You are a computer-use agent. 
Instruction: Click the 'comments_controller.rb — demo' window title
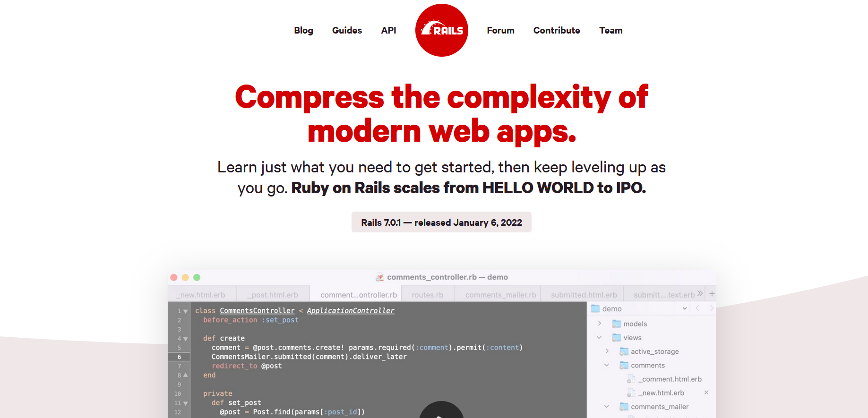tap(447, 277)
